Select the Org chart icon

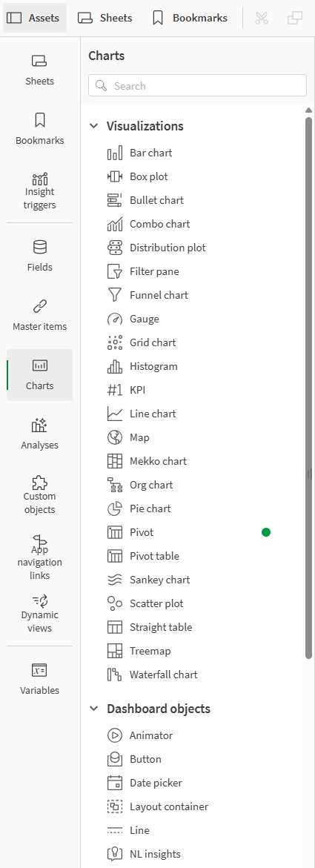[x=115, y=485]
